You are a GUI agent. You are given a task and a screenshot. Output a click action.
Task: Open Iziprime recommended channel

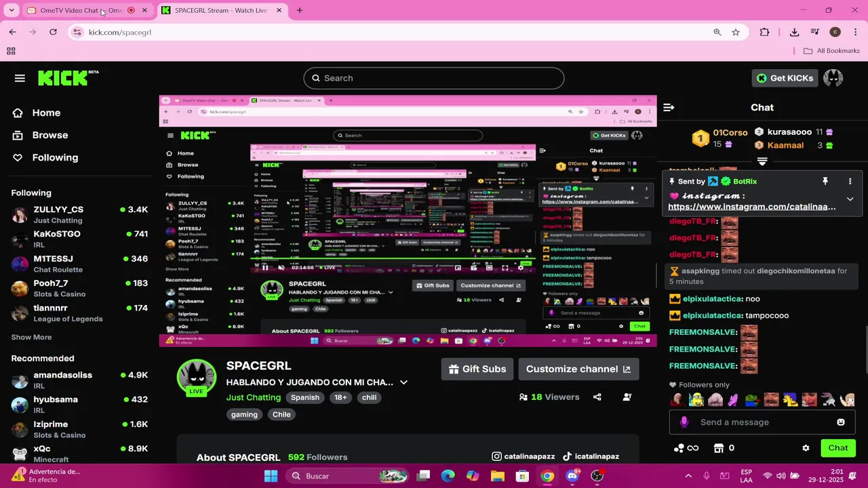tap(79, 429)
